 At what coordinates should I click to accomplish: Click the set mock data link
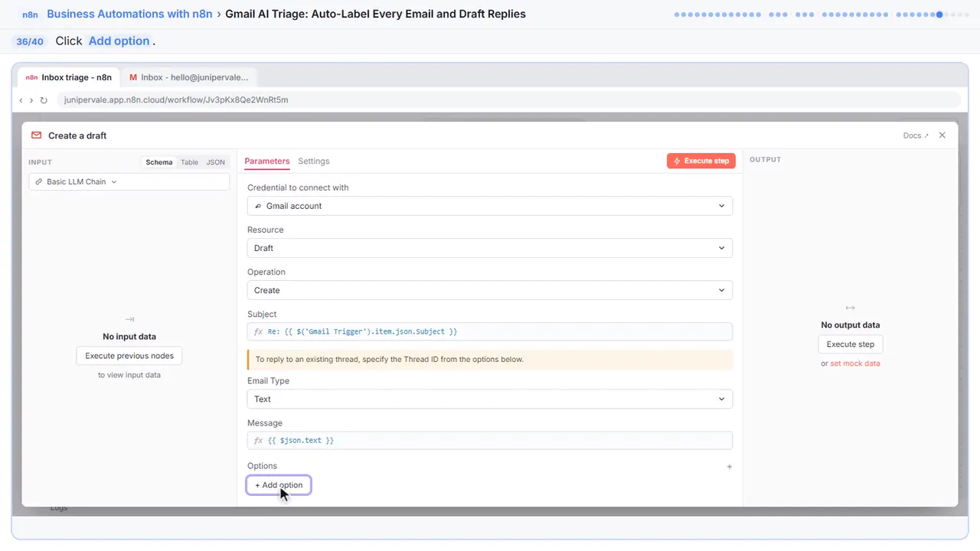pyautogui.click(x=855, y=364)
